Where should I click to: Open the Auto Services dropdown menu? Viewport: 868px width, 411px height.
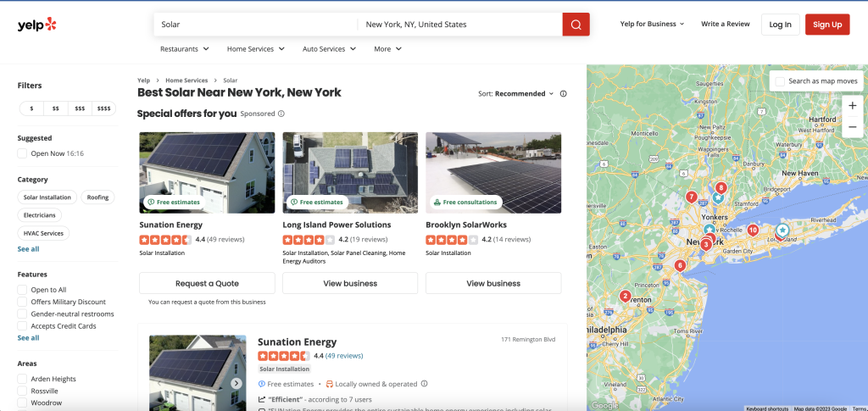(330, 48)
